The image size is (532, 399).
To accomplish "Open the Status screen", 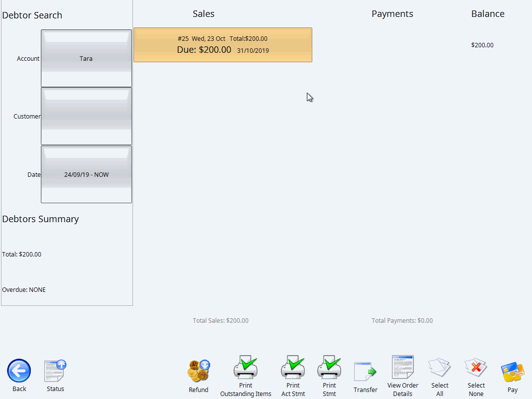I will (x=55, y=369).
